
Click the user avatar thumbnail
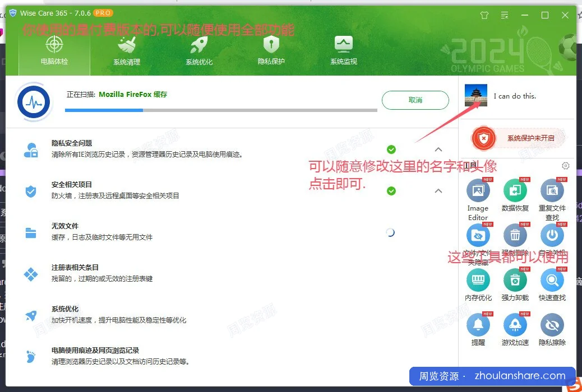coord(476,95)
